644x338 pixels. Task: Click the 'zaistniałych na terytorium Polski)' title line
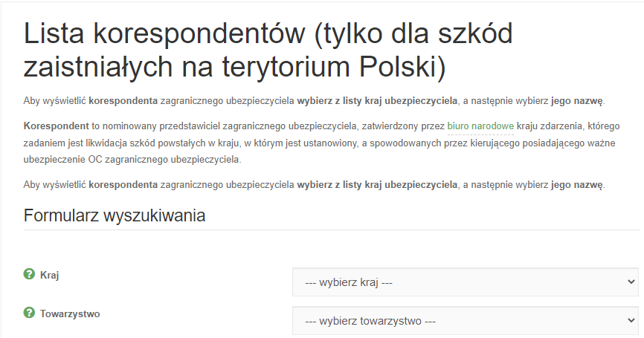234,66
